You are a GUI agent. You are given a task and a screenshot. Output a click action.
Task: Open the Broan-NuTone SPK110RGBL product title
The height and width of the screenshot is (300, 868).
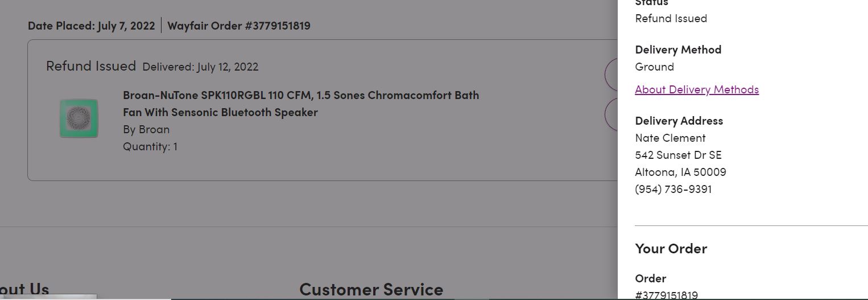(x=301, y=104)
